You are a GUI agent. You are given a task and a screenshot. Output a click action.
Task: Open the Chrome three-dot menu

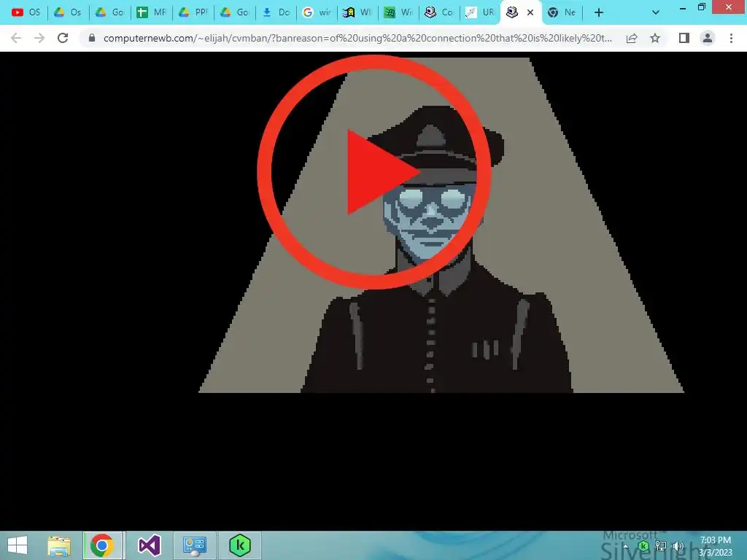[x=731, y=38]
